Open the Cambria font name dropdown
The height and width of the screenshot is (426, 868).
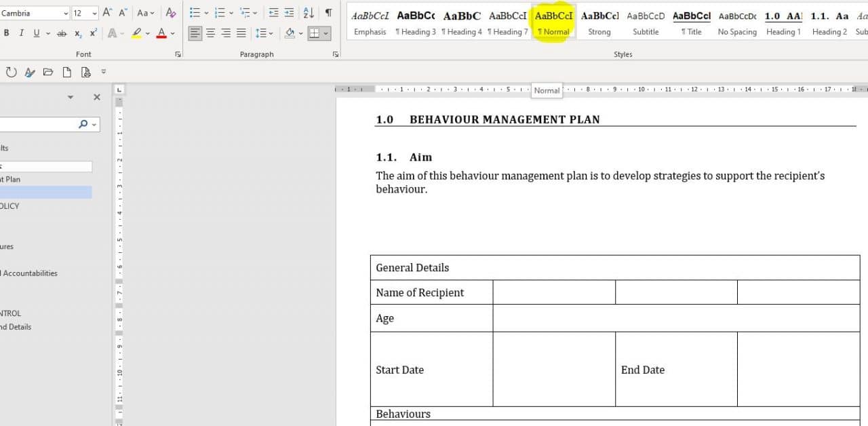click(x=64, y=13)
